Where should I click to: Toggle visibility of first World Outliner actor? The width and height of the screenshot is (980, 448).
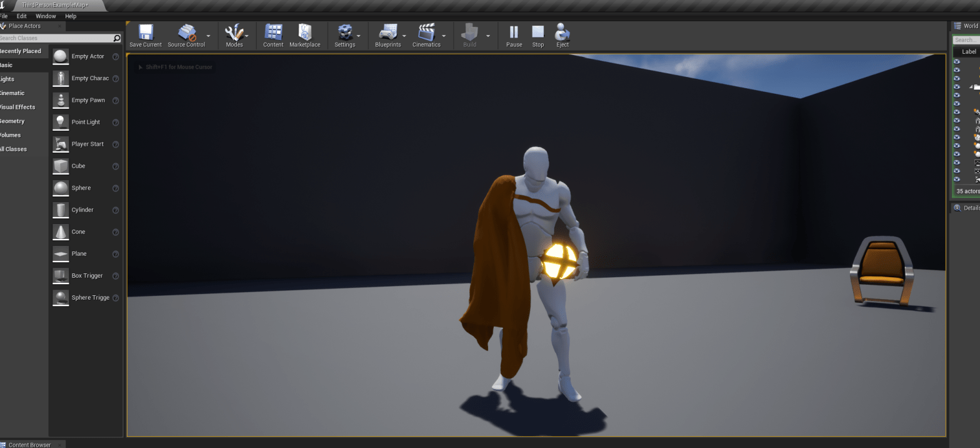956,62
